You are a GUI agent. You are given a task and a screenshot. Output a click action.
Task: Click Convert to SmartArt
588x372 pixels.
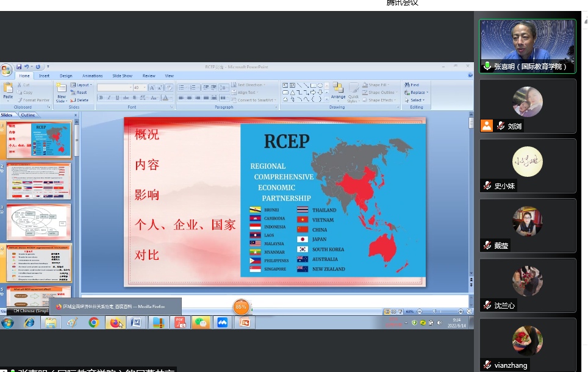click(254, 100)
